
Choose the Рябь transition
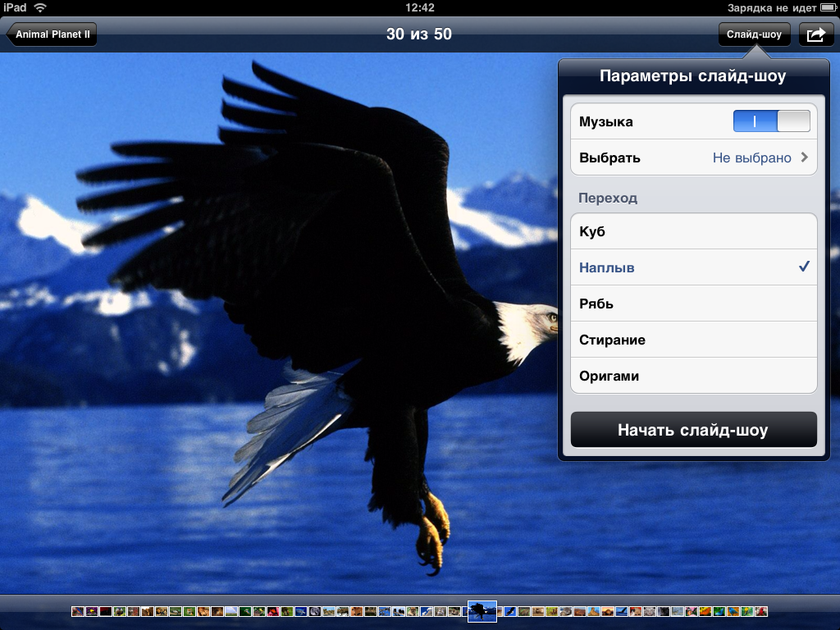[693, 304]
